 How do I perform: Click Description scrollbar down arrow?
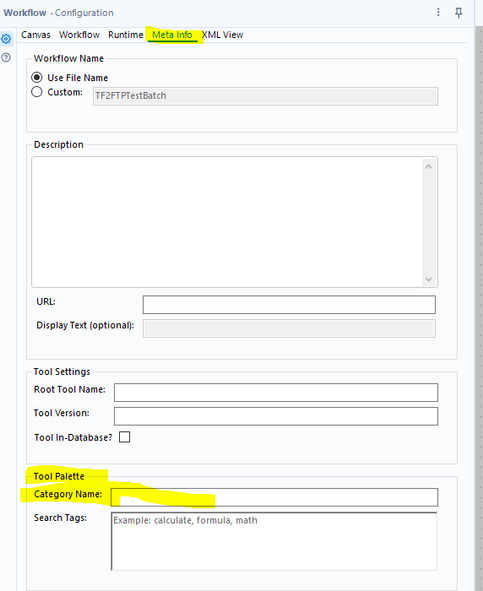[x=428, y=279]
